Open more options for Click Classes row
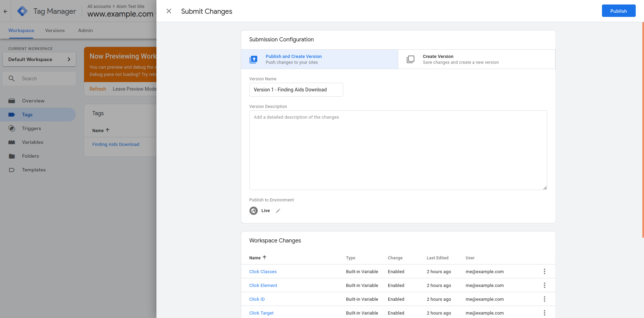Image resolution: width=644 pixels, height=318 pixels. (544, 271)
